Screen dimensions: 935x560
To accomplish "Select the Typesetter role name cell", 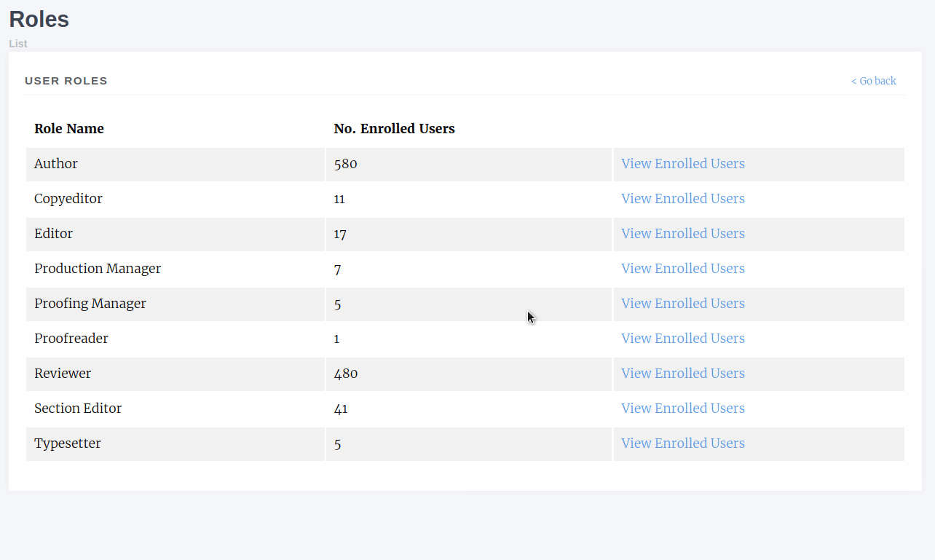I will pyautogui.click(x=68, y=443).
